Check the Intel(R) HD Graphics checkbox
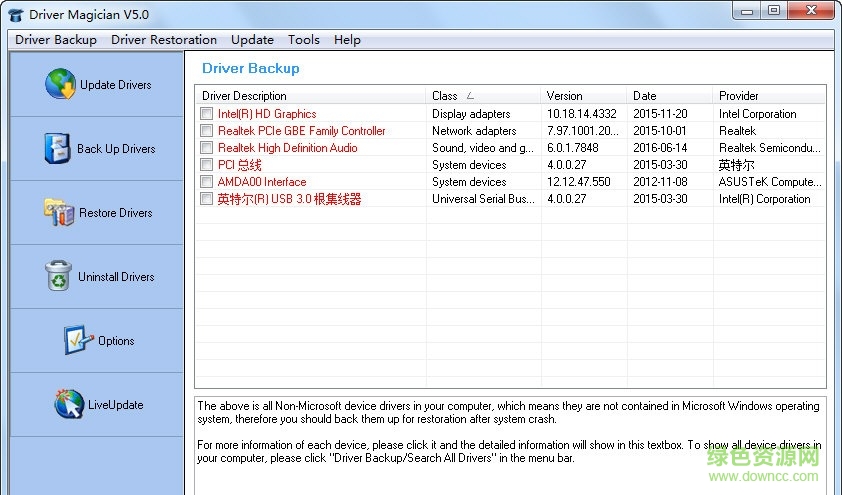The image size is (842, 495). coord(206,114)
